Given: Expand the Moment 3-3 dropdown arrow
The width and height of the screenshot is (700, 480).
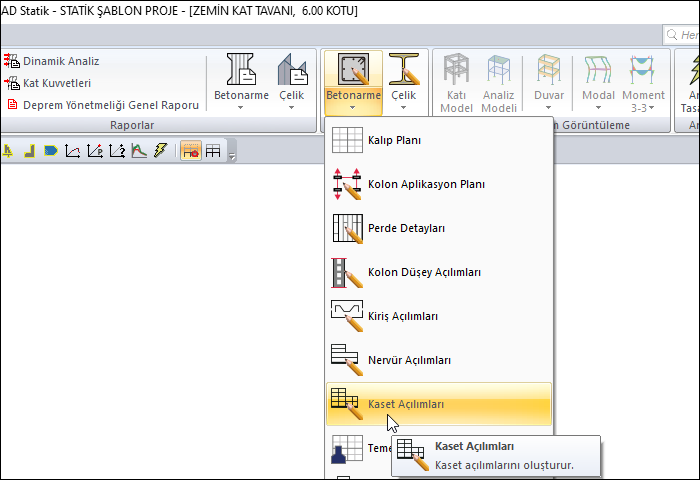Looking at the screenshot, I should point(652,108).
